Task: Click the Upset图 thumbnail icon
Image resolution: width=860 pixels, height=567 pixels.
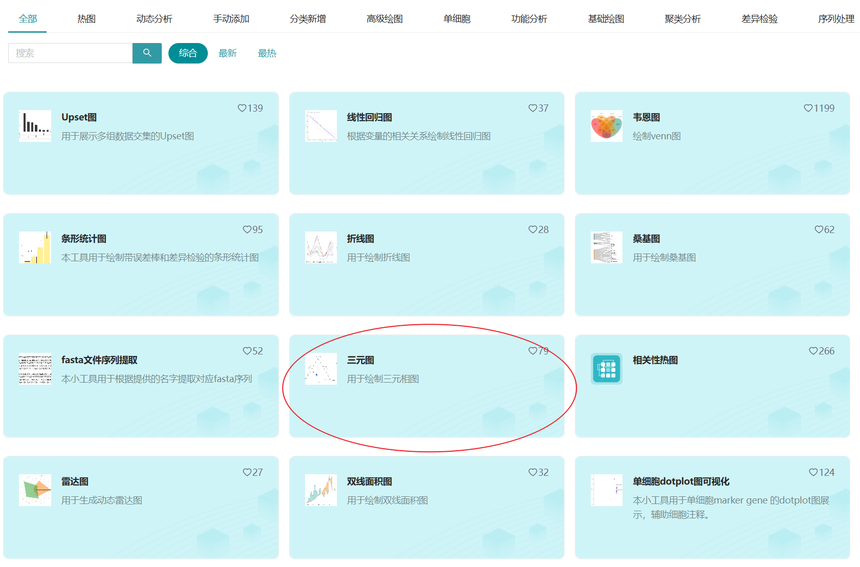Action: pyautogui.click(x=35, y=126)
